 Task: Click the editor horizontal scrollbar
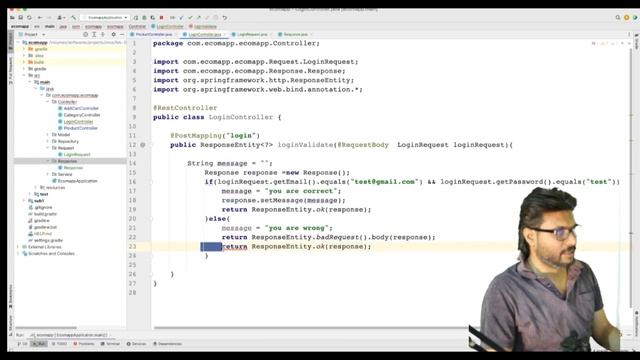[310, 327]
